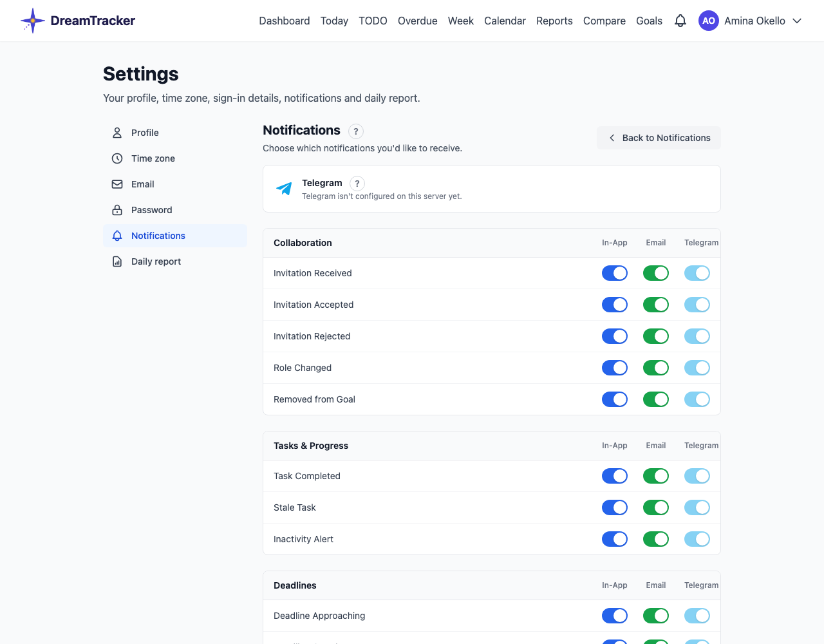This screenshot has width=824, height=644.
Task: Select Profile settings section
Action: (x=175, y=133)
